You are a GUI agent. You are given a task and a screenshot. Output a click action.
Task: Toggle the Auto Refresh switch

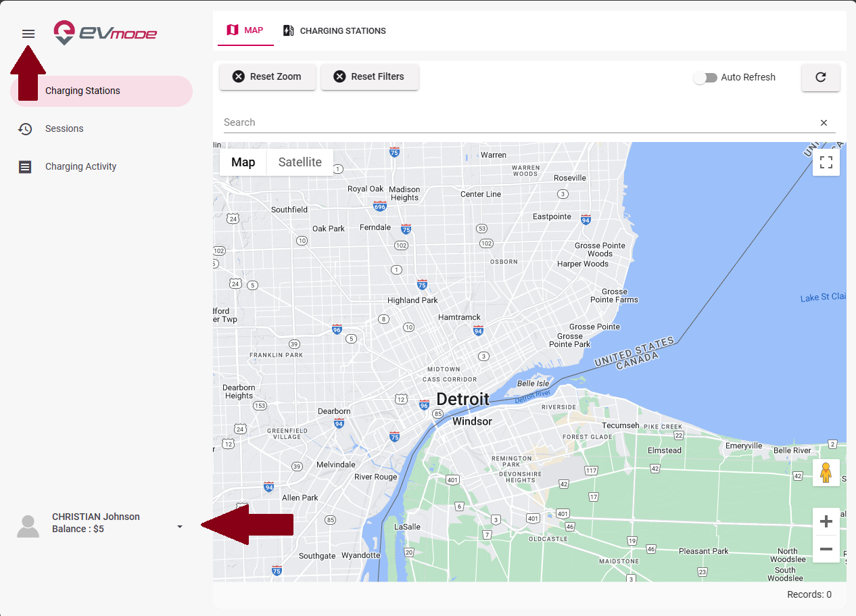(705, 78)
